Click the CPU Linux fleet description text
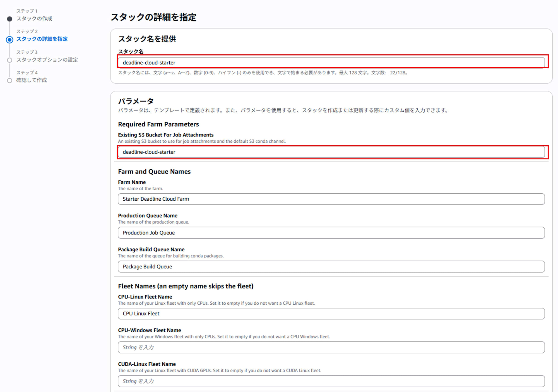 click(x=216, y=303)
